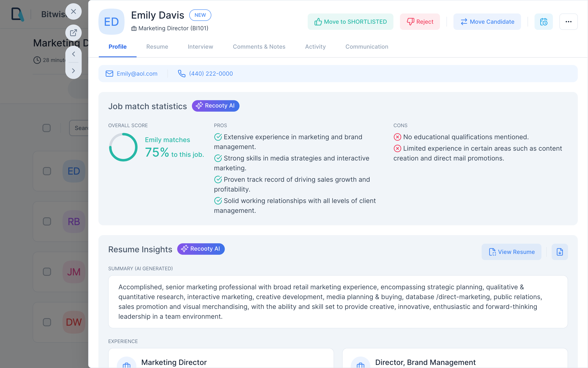The image size is (588, 368).
Task: Go to next candidate chevron
Action: pyautogui.click(x=73, y=71)
